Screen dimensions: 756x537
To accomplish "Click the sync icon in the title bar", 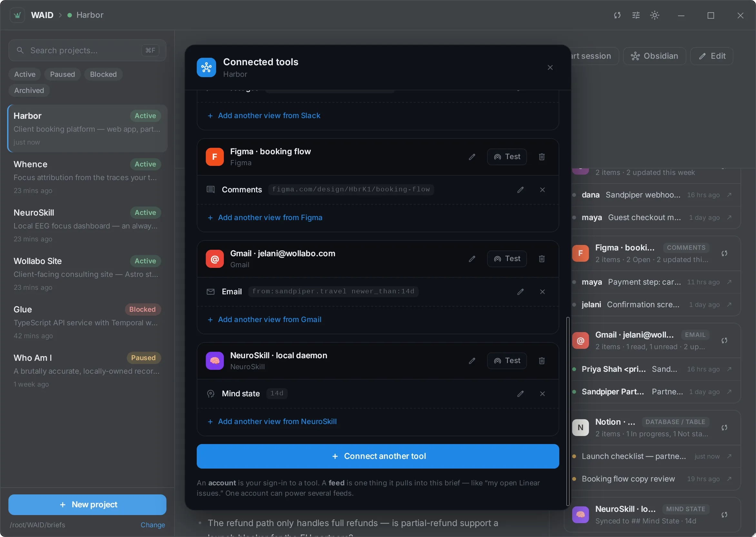I will click(x=617, y=15).
